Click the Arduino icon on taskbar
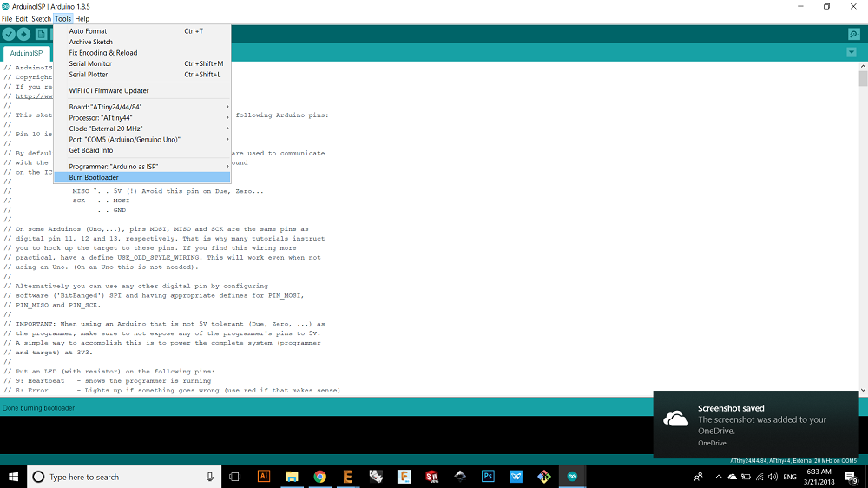The width and height of the screenshot is (868, 488). click(572, 477)
